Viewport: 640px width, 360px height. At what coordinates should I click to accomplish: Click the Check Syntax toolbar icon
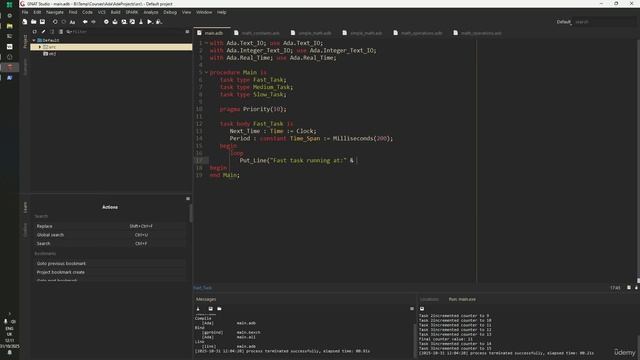pos(106,22)
